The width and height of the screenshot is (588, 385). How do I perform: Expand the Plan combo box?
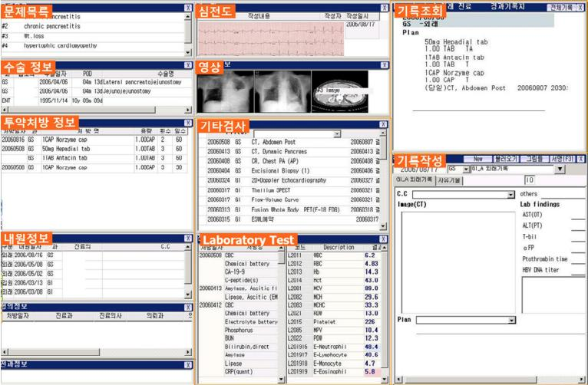coord(512,321)
